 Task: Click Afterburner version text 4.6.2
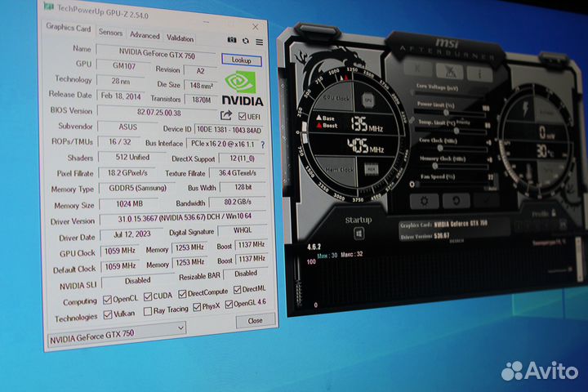point(314,247)
